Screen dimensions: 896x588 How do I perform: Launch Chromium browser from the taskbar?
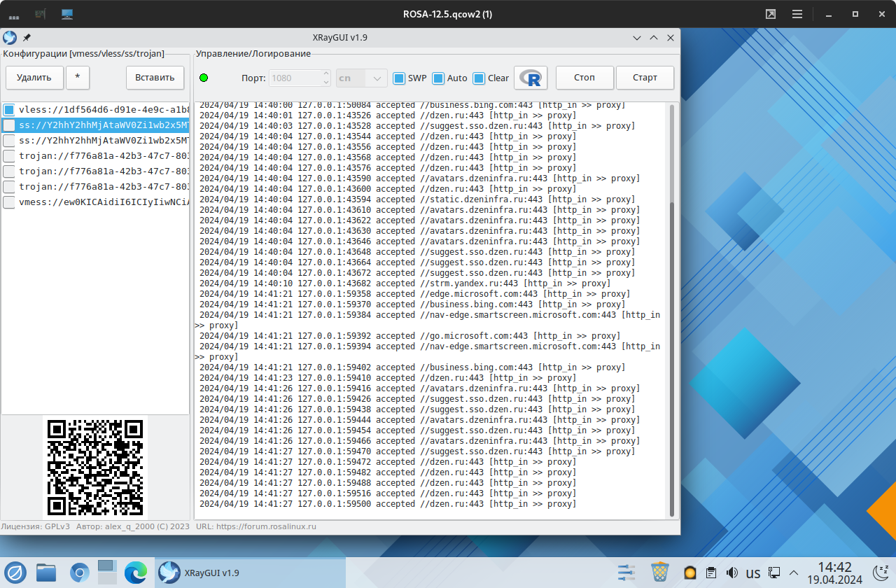point(79,573)
